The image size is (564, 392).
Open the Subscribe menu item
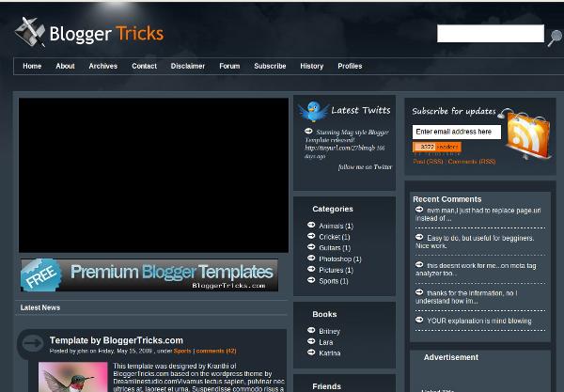coord(270,66)
